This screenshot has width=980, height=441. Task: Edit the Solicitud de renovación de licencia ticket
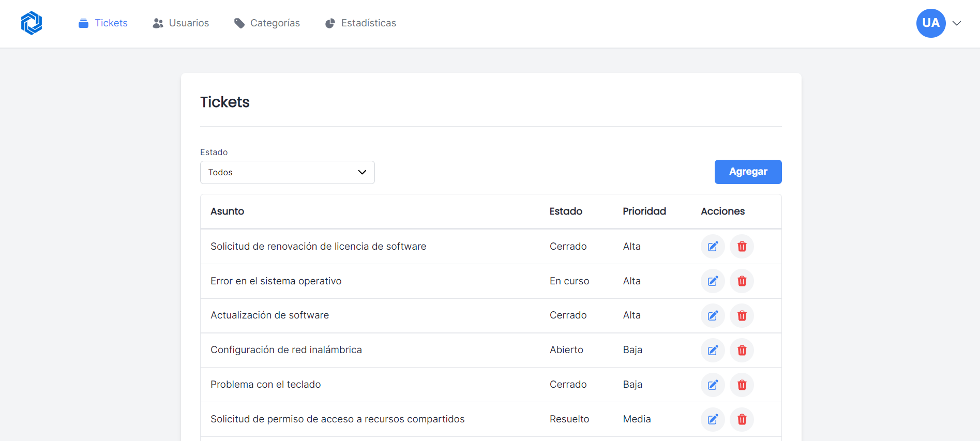[x=713, y=247]
